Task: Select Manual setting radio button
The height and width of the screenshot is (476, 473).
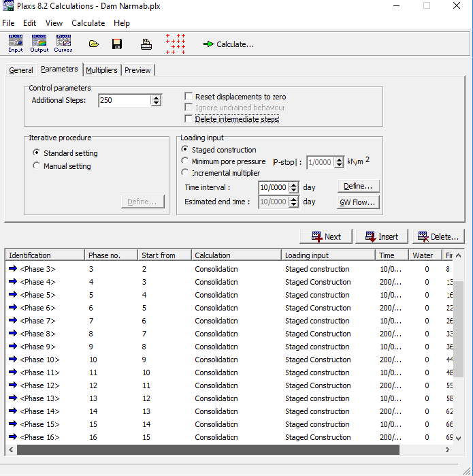Action: (x=37, y=166)
